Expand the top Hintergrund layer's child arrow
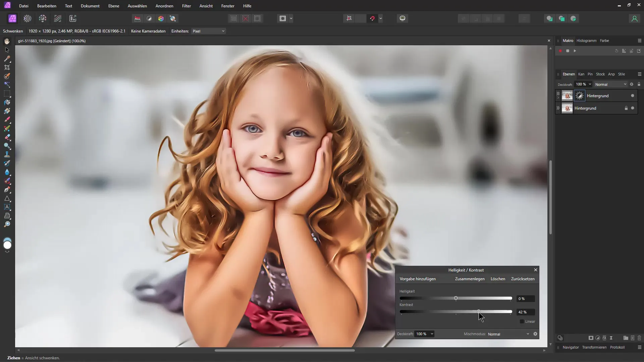The image size is (644, 362). click(558, 98)
